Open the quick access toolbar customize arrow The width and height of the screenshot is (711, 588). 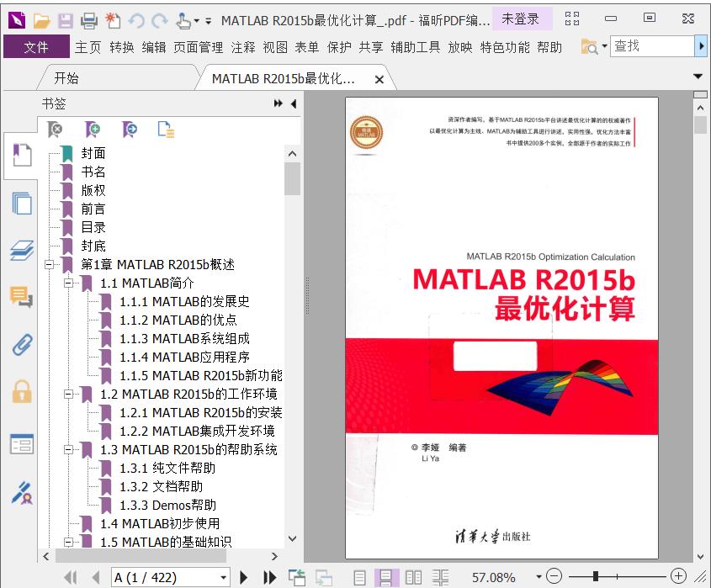pos(208,21)
